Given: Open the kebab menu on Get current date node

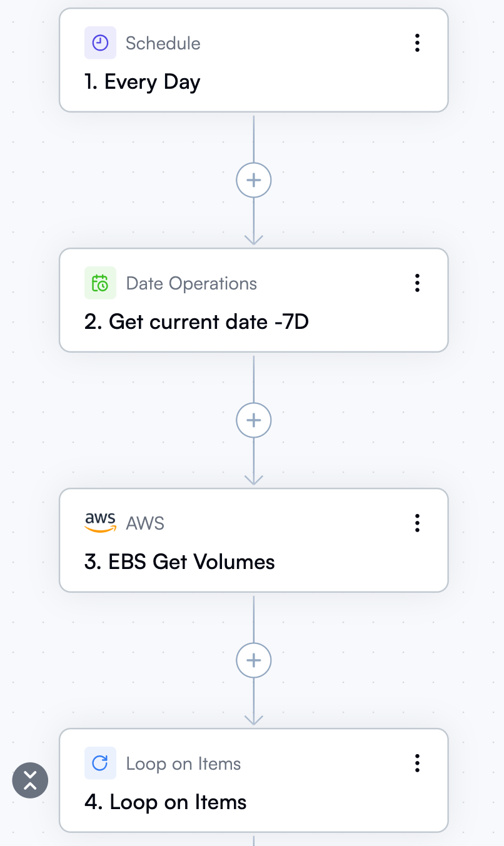Looking at the screenshot, I should 417,283.
